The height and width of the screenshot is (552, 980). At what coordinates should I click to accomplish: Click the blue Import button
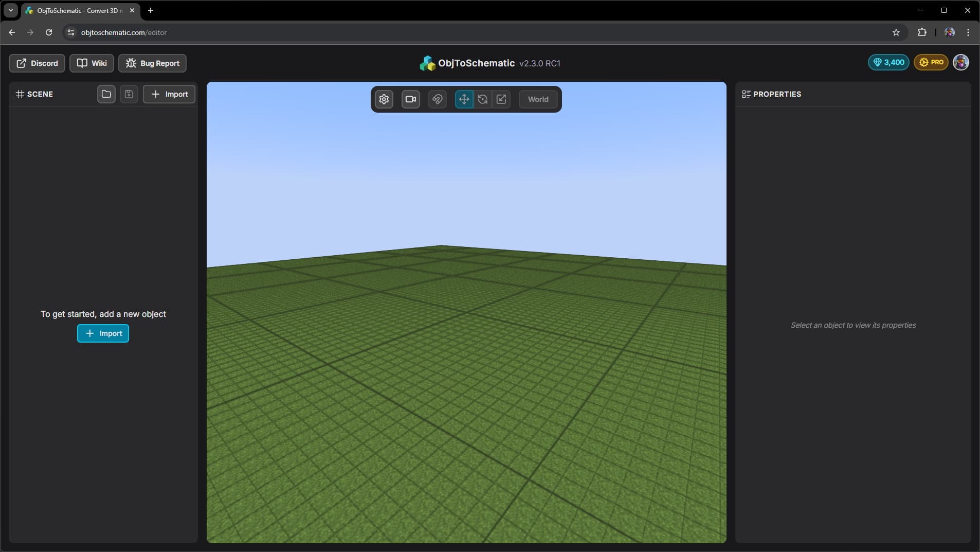pyautogui.click(x=103, y=333)
